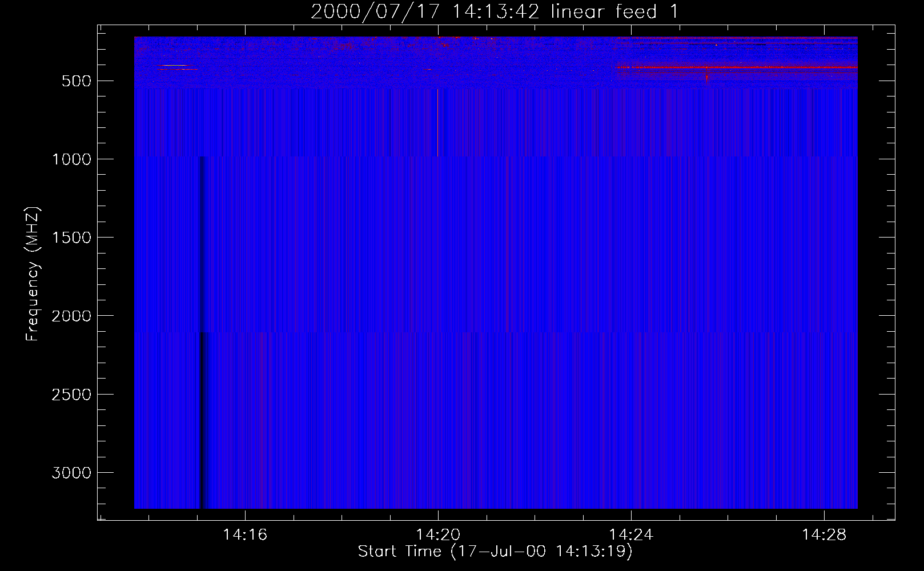
Task: Click the 'Start Time (17-Jul-00 14:13:19)' label
Action: 495,552
